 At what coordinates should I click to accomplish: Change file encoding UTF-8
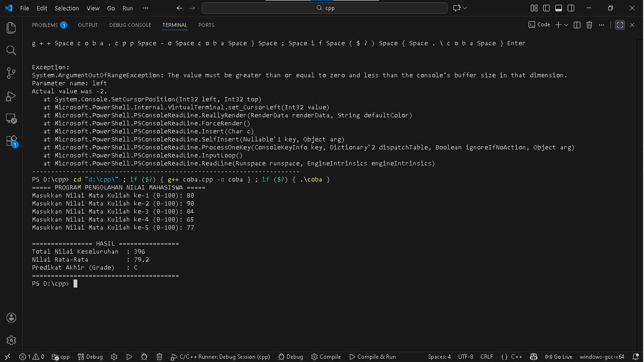coord(466,357)
